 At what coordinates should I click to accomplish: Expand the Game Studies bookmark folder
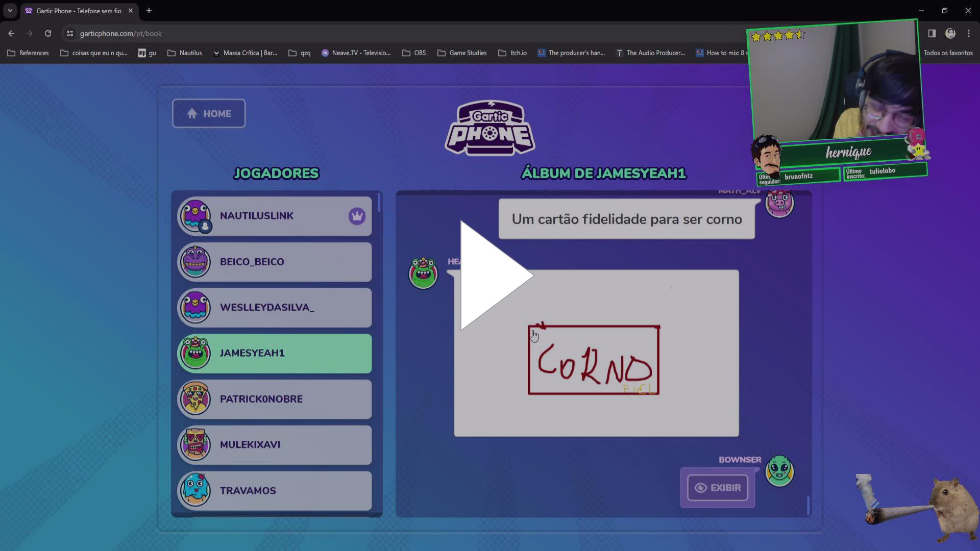point(462,53)
